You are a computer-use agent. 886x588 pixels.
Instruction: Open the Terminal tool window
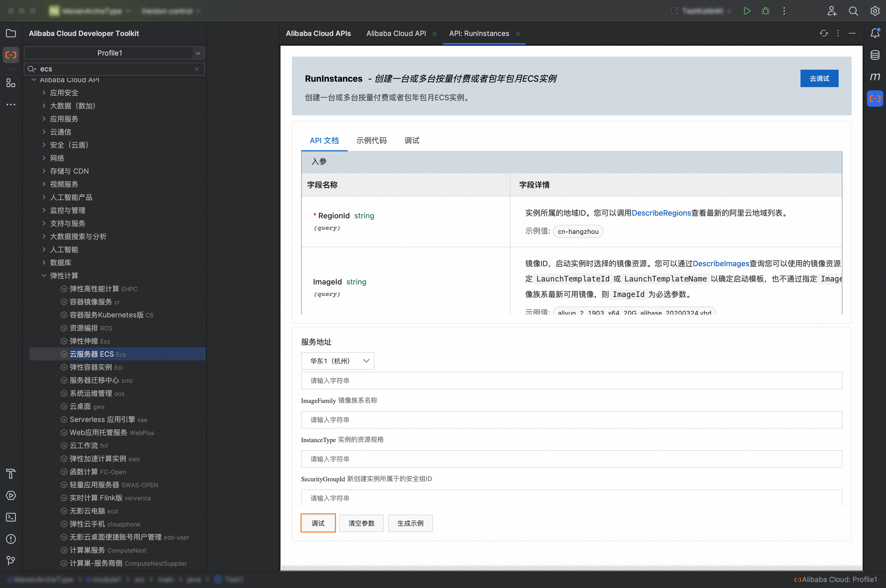click(11, 517)
